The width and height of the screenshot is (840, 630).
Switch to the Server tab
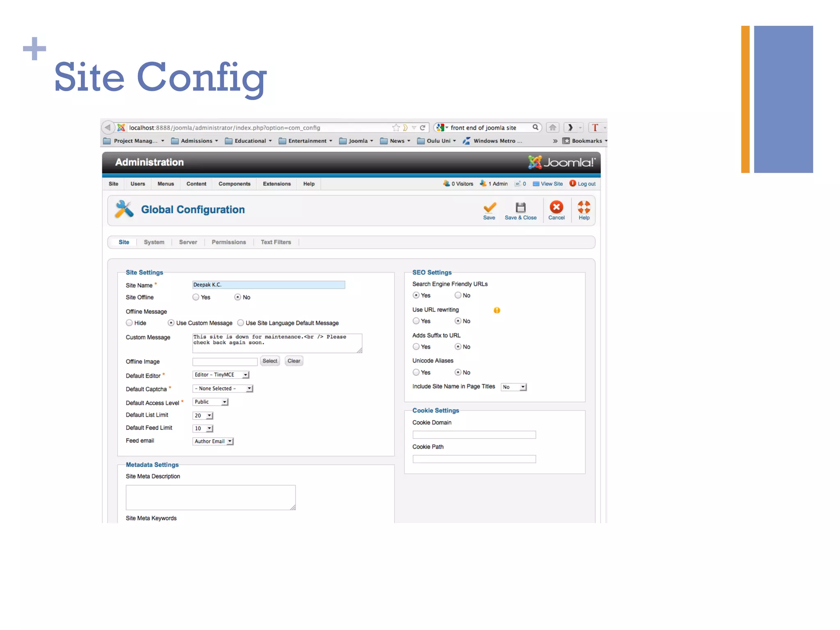[x=188, y=242]
